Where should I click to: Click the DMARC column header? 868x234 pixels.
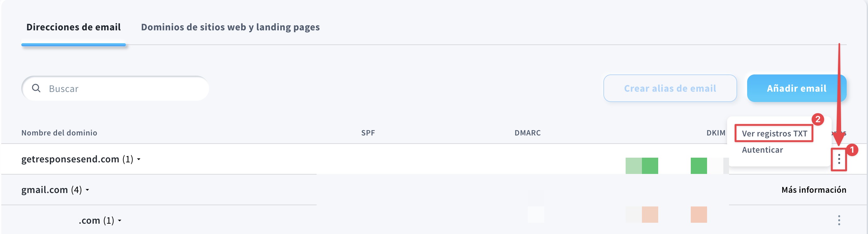pos(527,133)
